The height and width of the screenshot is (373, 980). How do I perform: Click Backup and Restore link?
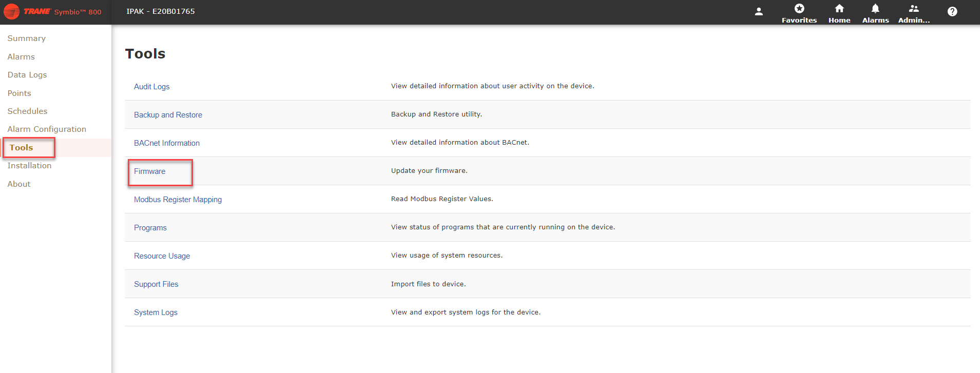click(x=168, y=115)
